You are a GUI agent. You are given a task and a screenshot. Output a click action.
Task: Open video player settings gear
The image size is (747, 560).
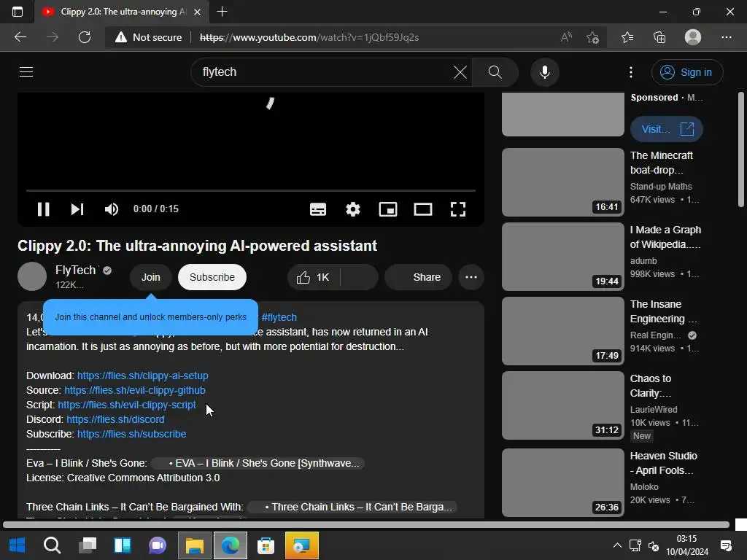pos(353,209)
